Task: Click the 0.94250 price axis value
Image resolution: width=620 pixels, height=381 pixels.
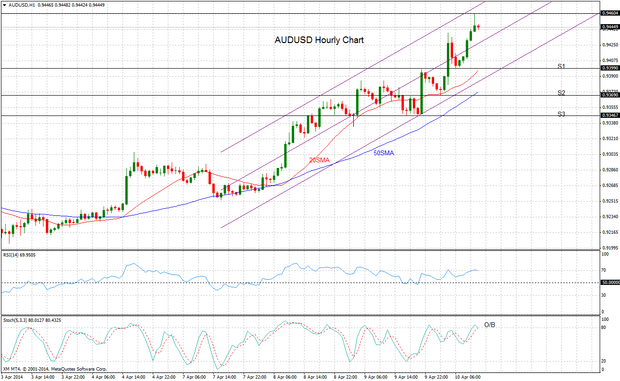Action: tap(610, 45)
